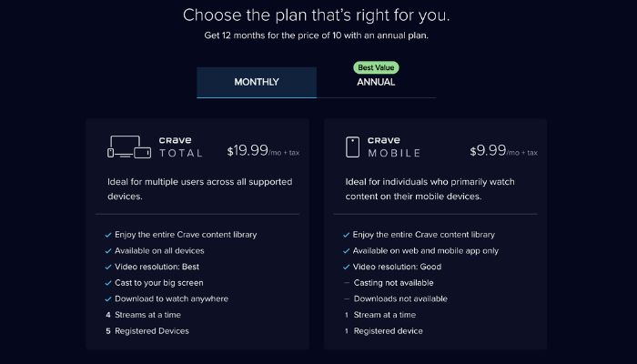Switch to the Monthly plan tab
This screenshot has height=364, width=637.
pos(257,83)
